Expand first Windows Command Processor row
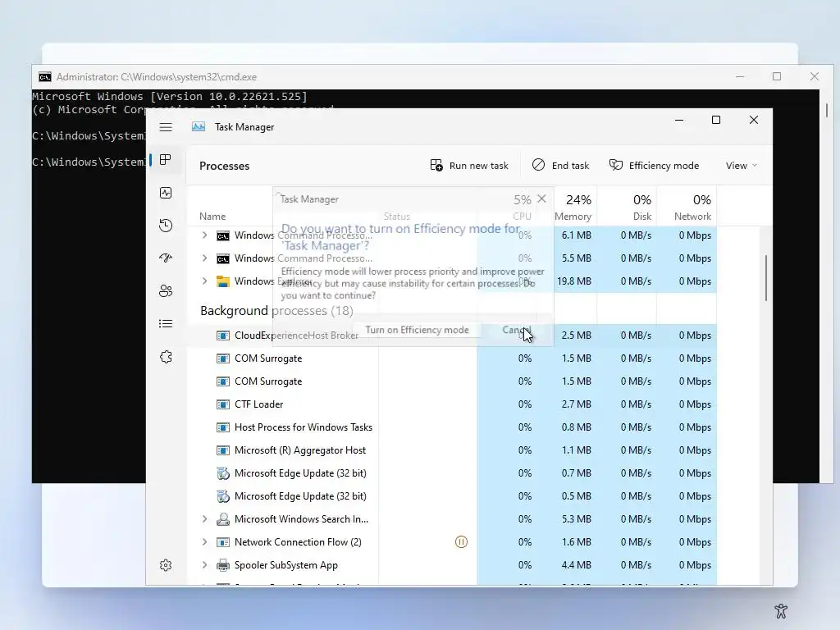840x630 pixels. [x=204, y=235]
